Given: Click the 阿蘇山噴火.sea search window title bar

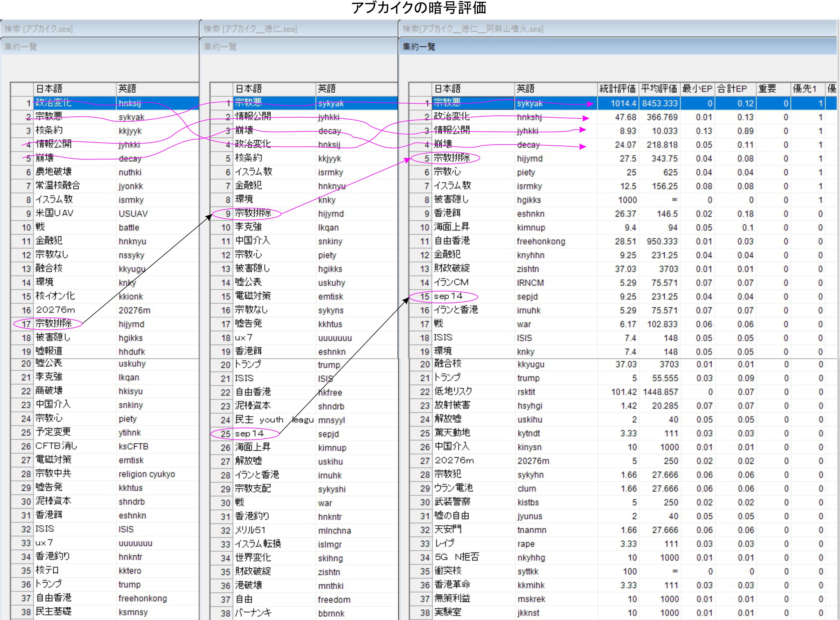Looking at the screenshot, I should point(473,29).
